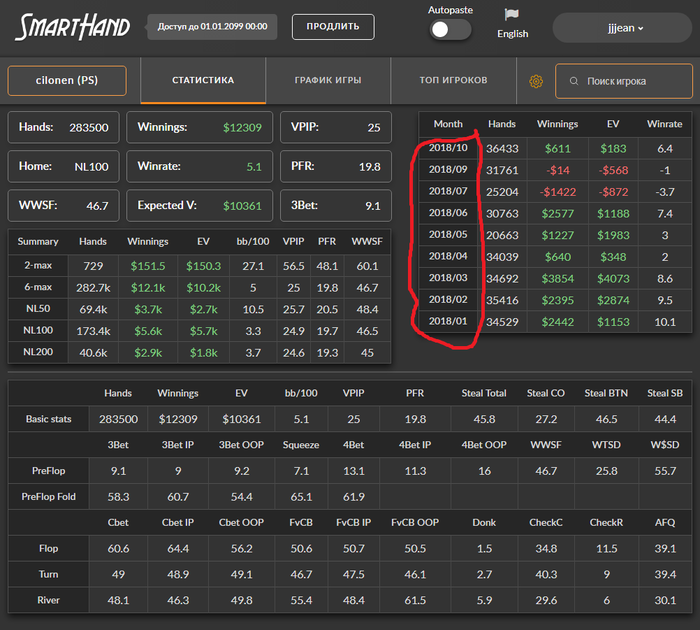Click the English language flag icon
This screenshot has height=630, width=700.
[512, 14]
